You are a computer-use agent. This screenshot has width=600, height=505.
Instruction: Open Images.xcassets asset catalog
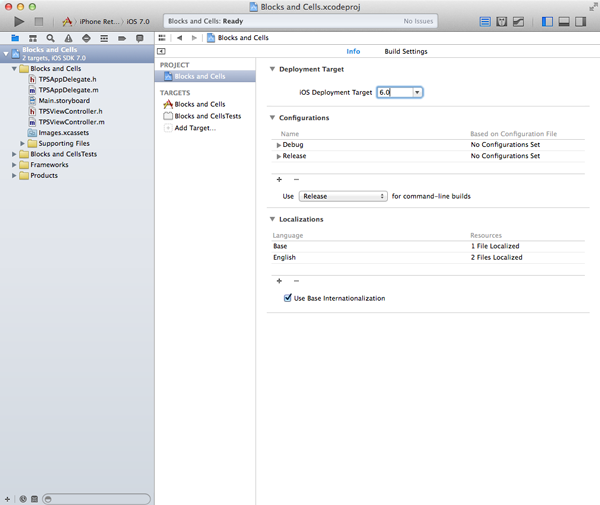tap(64, 133)
